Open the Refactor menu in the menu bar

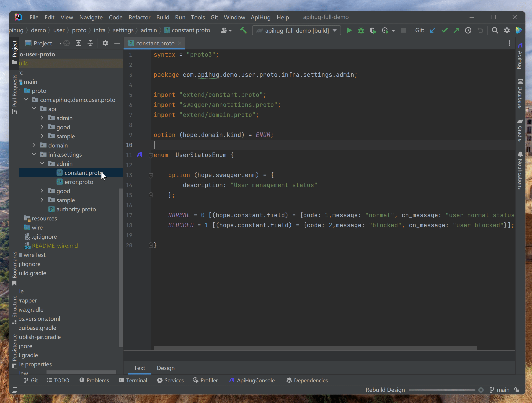(x=139, y=17)
